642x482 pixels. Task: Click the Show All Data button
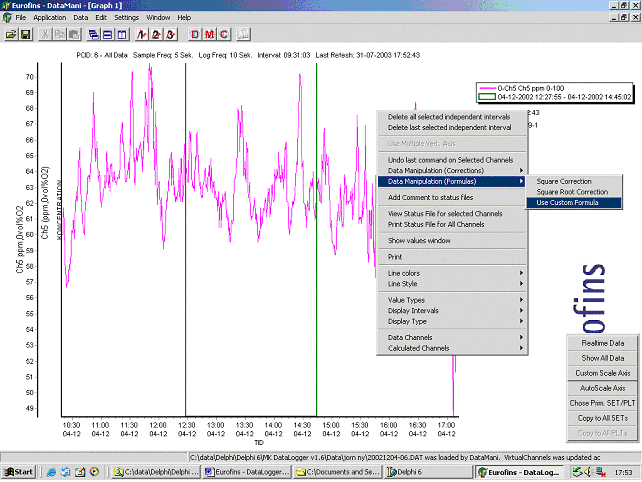coord(603,358)
